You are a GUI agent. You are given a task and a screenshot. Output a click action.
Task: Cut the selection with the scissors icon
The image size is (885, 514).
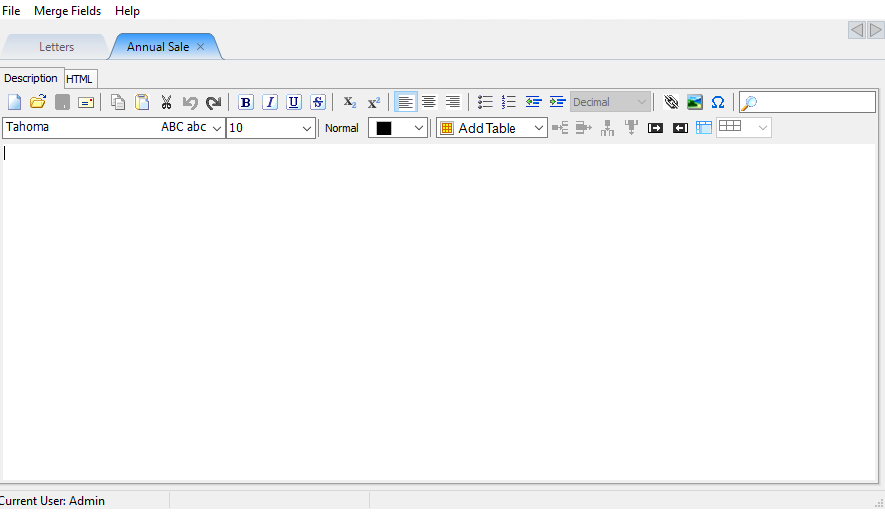(166, 102)
